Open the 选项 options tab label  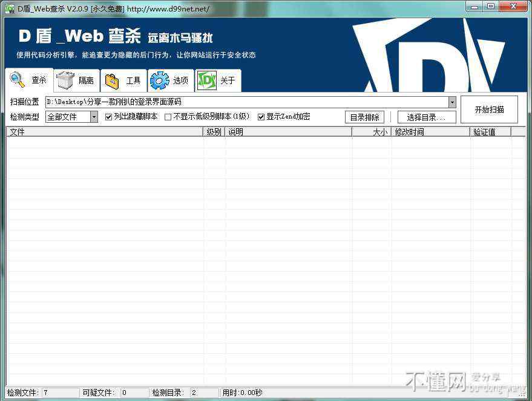click(180, 80)
